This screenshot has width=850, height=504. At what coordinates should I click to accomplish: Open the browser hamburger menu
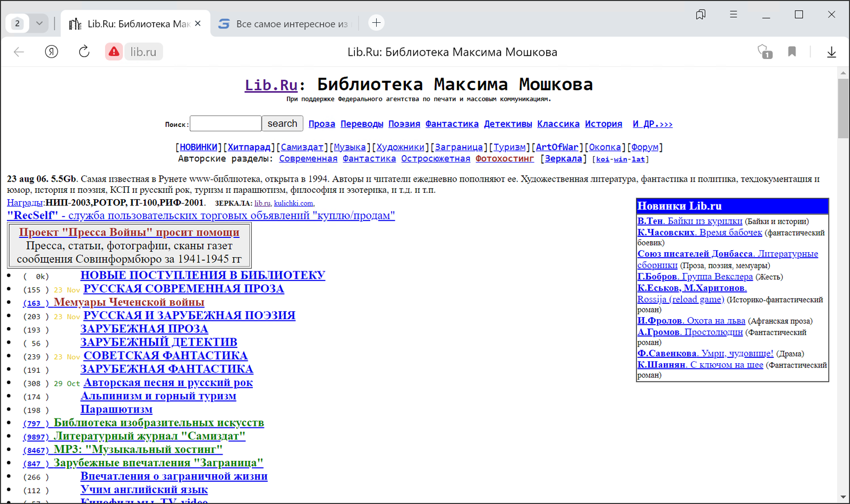click(x=733, y=14)
